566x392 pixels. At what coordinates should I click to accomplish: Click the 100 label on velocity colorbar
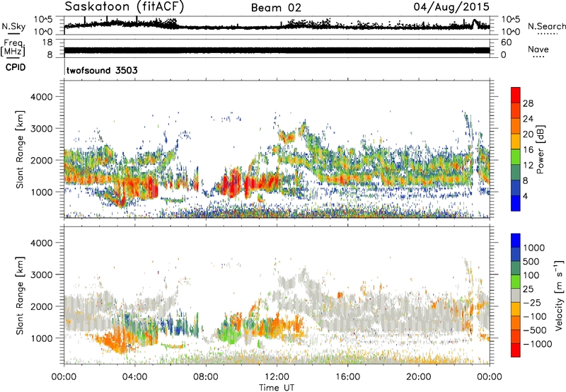coord(531,275)
